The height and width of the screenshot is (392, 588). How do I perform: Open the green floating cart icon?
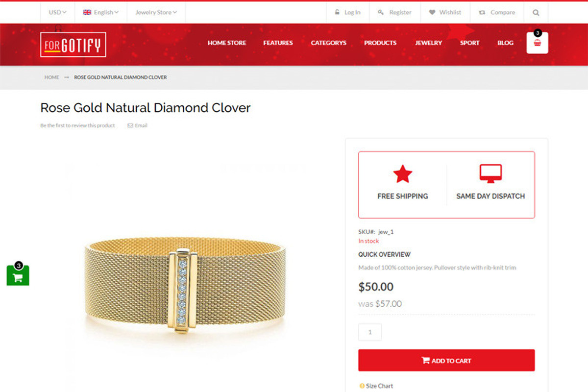click(18, 276)
